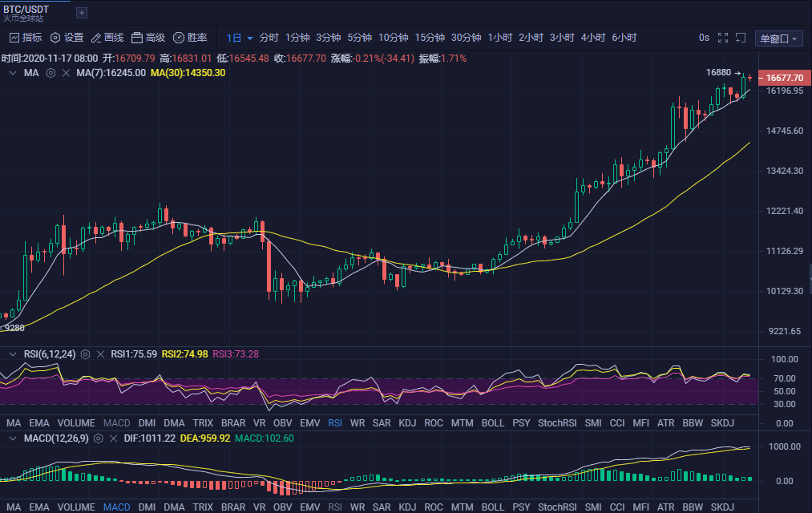Open 设置 settings

[x=67, y=37]
